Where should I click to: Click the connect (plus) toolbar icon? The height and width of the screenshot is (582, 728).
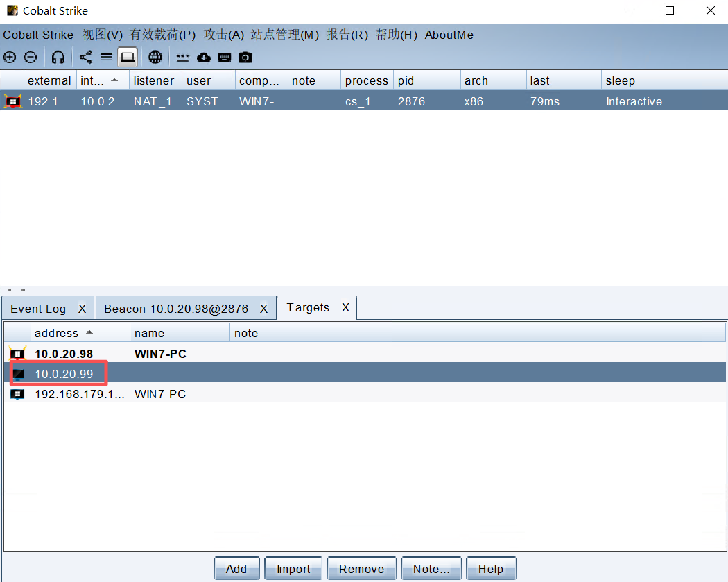pyautogui.click(x=10, y=57)
